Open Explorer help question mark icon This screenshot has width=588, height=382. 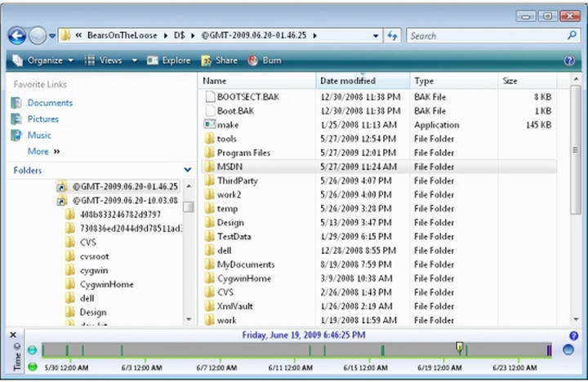click(569, 60)
